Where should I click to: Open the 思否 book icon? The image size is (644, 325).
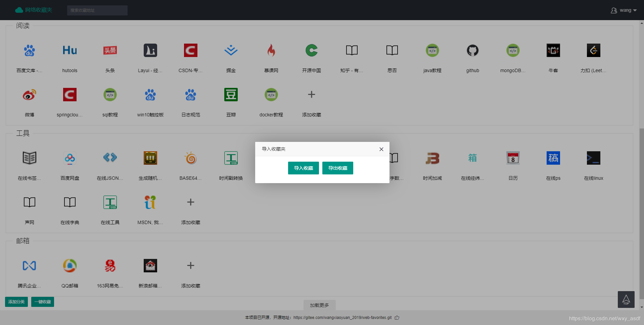pyautogui.click(x=392, y=50)
